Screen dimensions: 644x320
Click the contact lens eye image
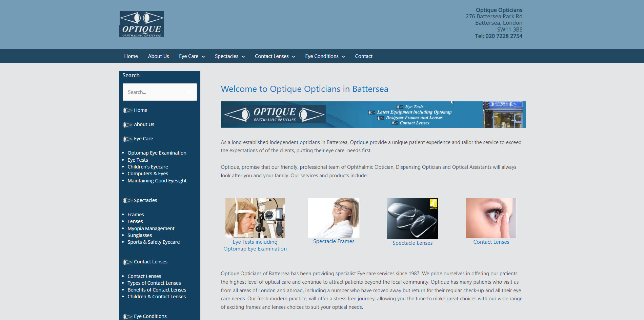(x=491, y=218)
